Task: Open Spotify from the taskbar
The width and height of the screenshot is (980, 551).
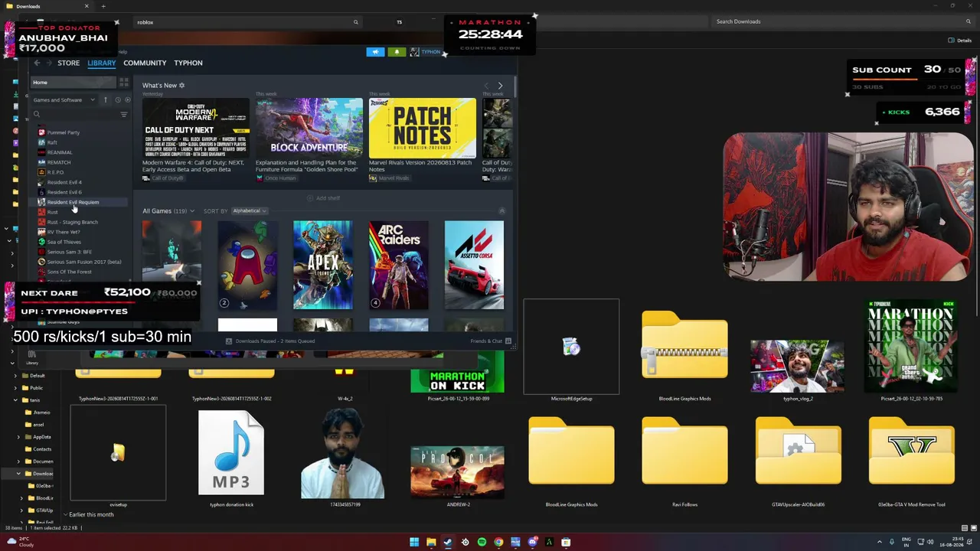Action: 482,543
